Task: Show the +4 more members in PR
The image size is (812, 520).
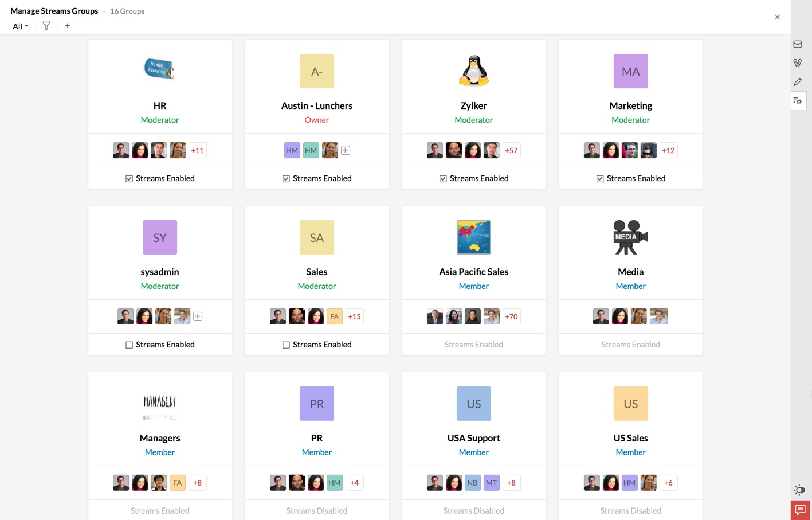Action: [355, 483]
